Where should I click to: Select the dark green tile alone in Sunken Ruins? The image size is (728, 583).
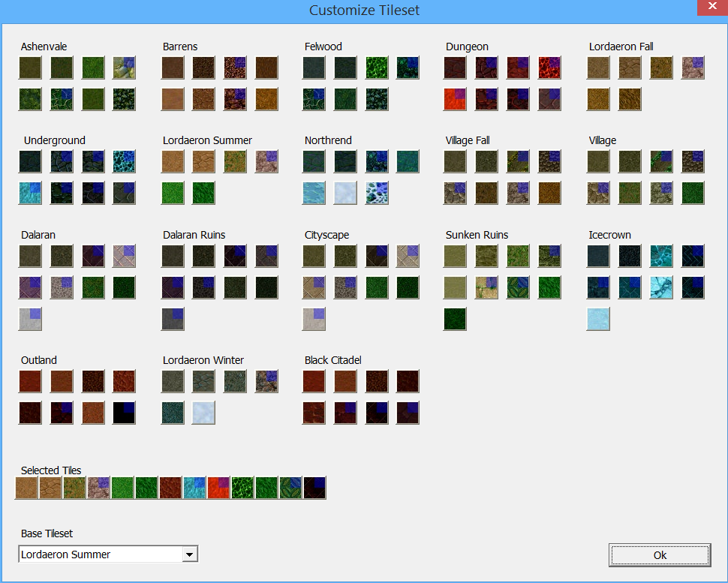click(455, 319)
